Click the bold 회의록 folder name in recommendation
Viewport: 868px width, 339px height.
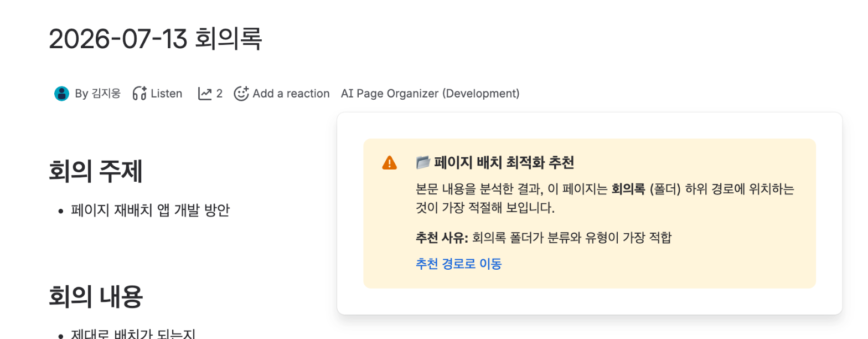(x=628, y=190)
